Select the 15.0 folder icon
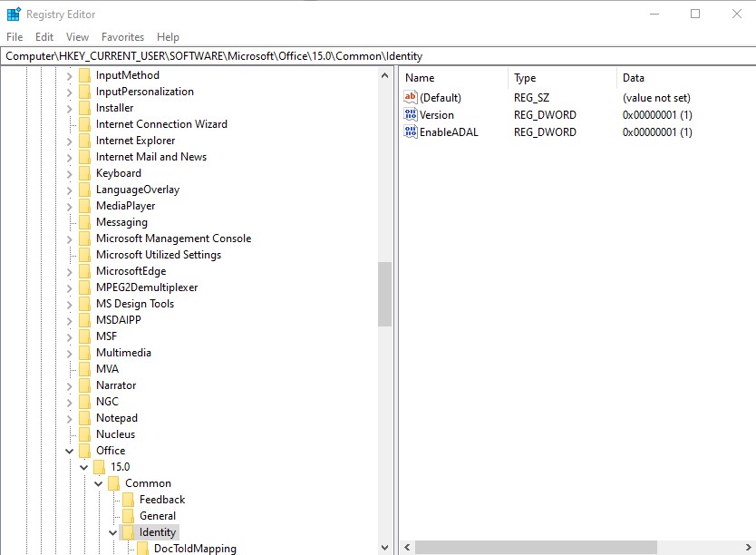The width and height of the screenshot is (756, 555). [99, 467]
